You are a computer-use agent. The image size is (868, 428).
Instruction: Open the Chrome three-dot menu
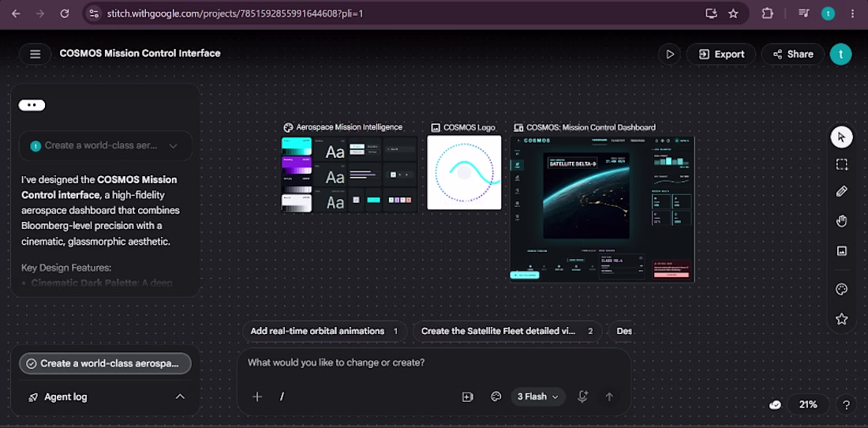[852, 13]
